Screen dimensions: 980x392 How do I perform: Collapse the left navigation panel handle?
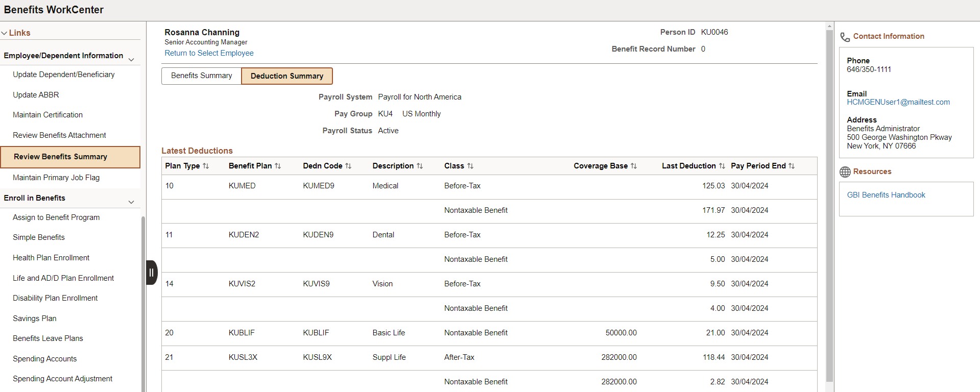152,273
